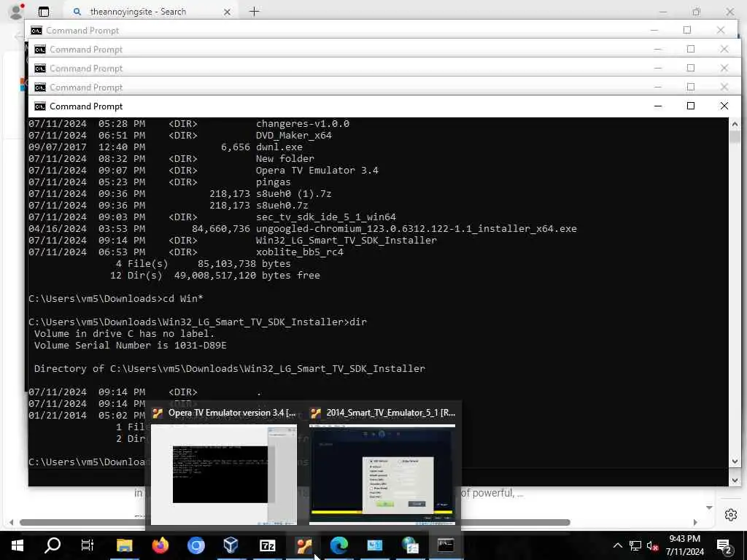Switch to Microsoft Edge on the taskbar

[339, 545]
